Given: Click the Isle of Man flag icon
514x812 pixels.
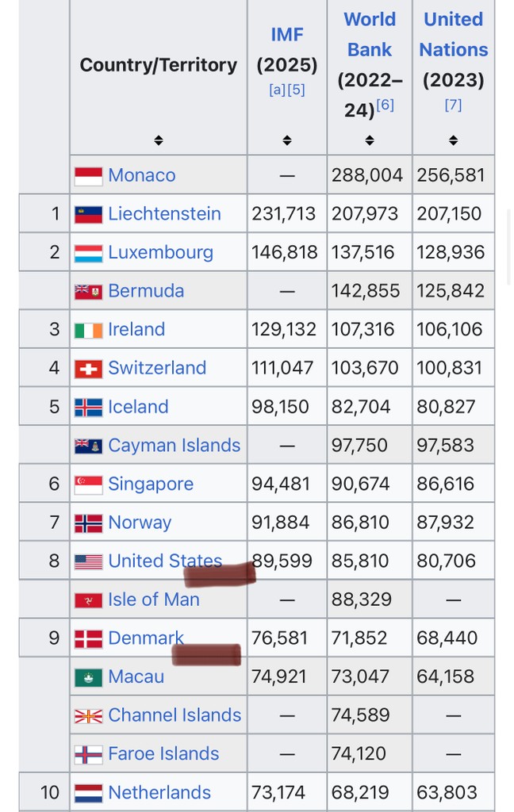Looking at the screenshot, I should [x=88, y=600].
